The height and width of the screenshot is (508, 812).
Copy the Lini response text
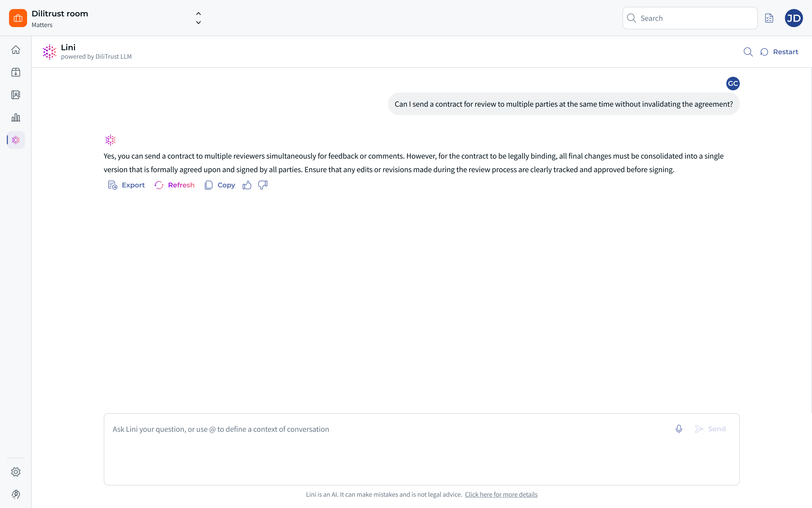click(220, 185)
